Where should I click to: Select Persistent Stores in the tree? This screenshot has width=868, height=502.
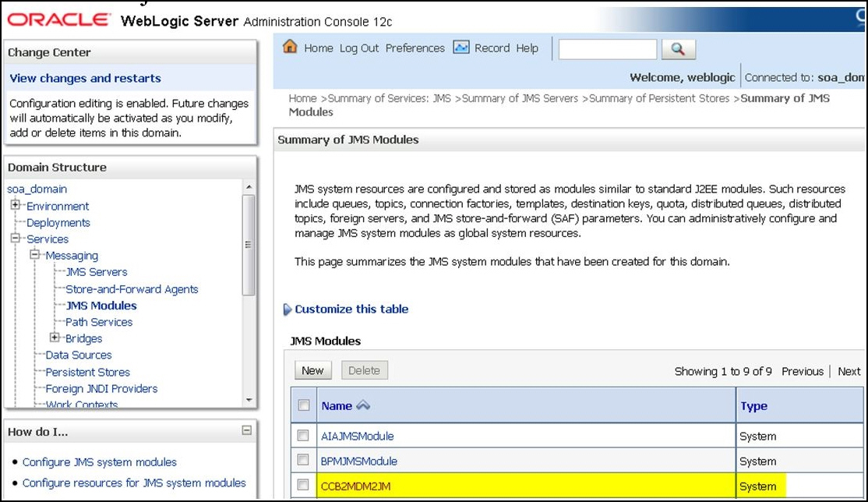87,372
